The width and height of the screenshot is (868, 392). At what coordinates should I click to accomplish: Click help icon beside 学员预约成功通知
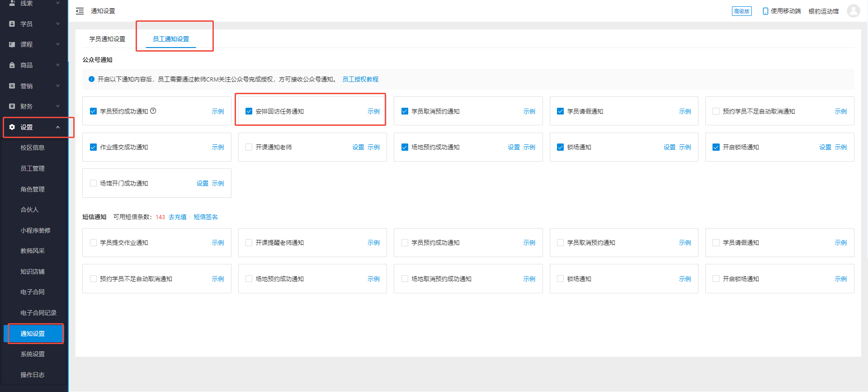click(x=153, y=111)
